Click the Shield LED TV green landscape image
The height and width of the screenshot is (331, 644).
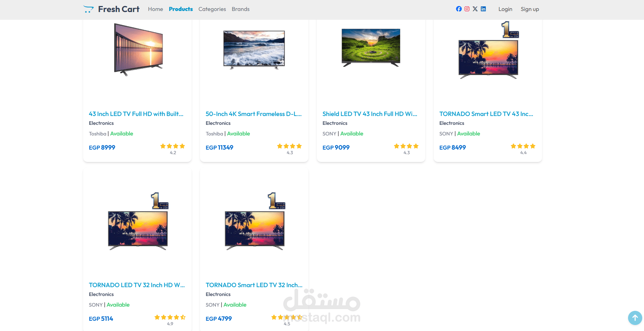pos(371,47)
